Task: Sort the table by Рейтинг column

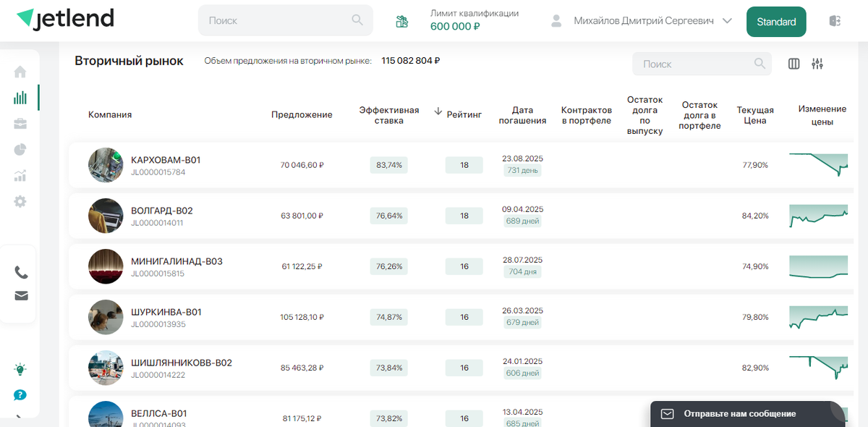Action: (x=463, y=114)
